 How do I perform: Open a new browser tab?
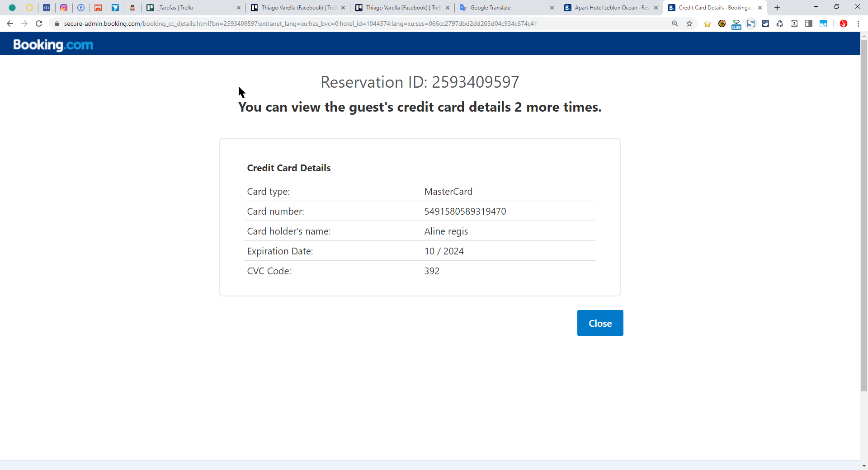tap(777, 8)
